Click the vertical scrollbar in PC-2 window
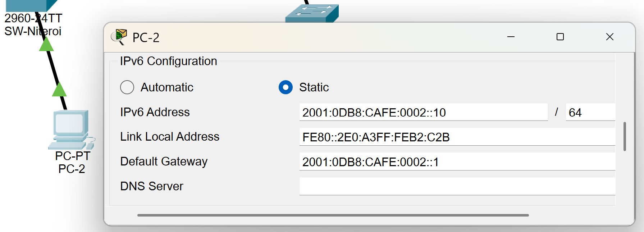 pos(625,137)
